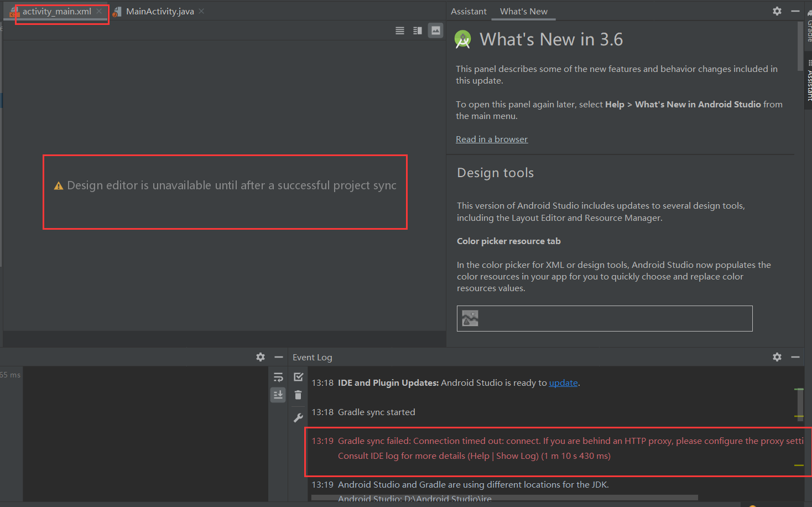This screenshot has width=812, height=507.
Task: Open the vertical Assistant side tab
Action: (809, 81)
